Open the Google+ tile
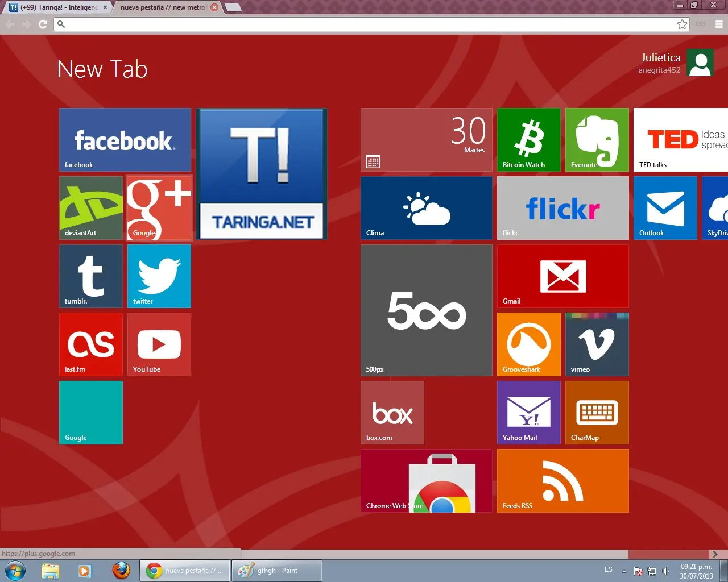 pos(159,208)
